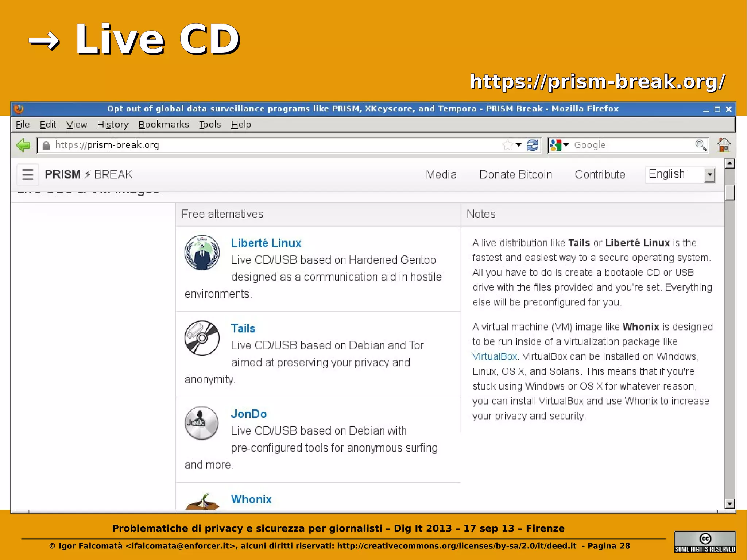
Task: Click the magnifier search icon
Action: [700, 145]
